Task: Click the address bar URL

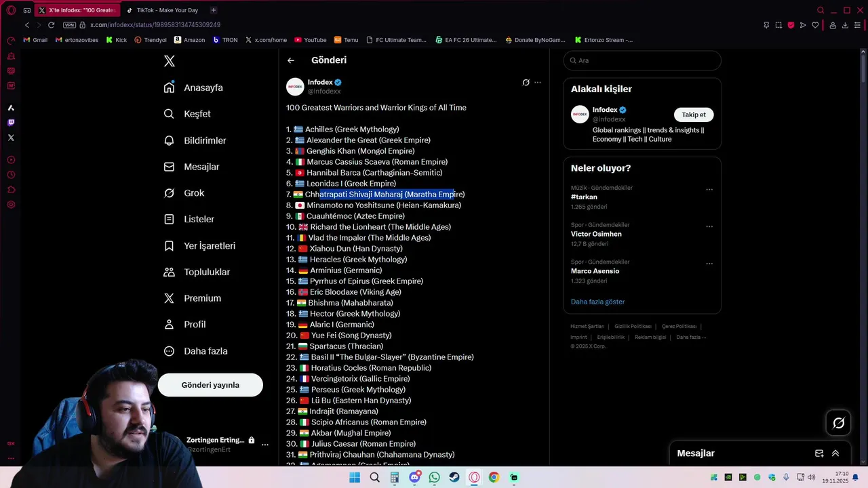Action: click(155, 25)
